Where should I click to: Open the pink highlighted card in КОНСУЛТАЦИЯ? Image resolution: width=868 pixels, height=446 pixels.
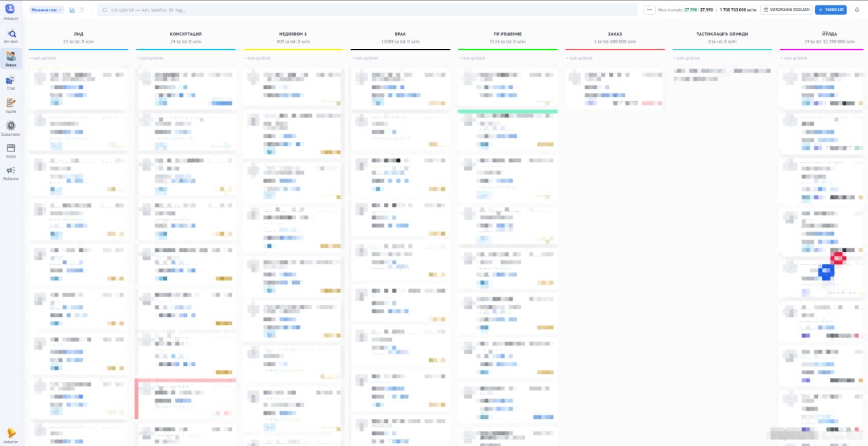tap(186, 398)
